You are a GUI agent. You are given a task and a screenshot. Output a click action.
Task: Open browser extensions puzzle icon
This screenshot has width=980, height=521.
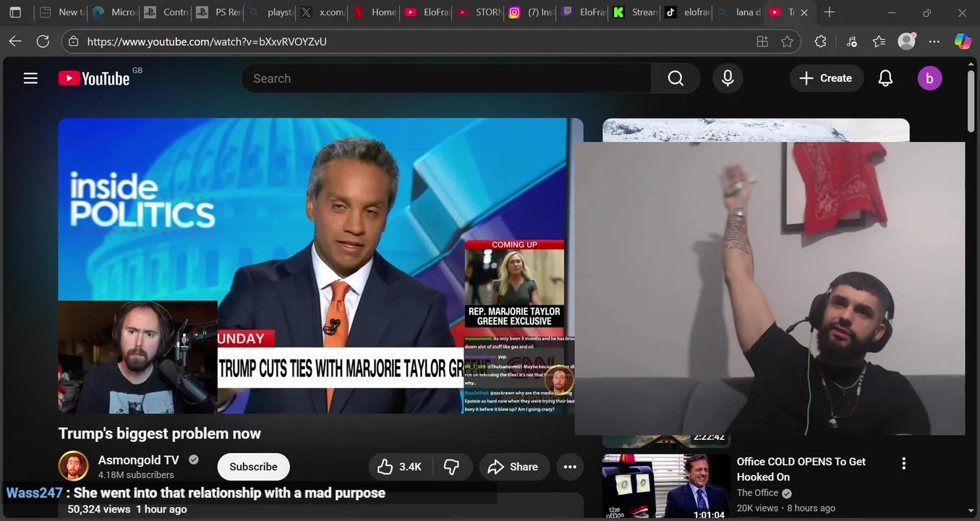coord(820,41)
